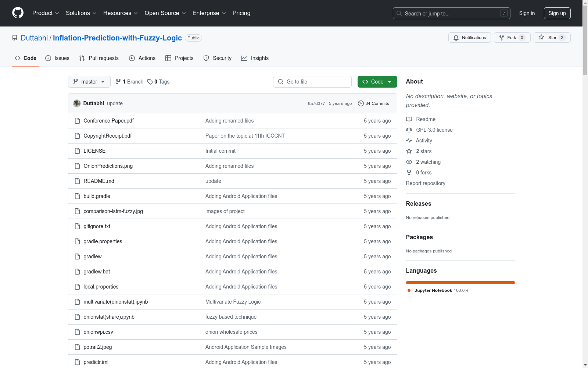588x368 pixels.
Task: Click Report repository link
Action: [426, 183]
